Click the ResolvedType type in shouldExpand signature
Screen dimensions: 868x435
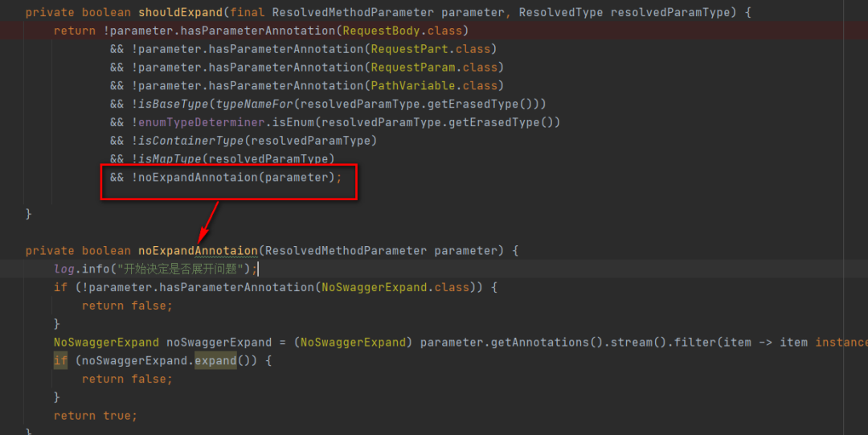(561, 12)
